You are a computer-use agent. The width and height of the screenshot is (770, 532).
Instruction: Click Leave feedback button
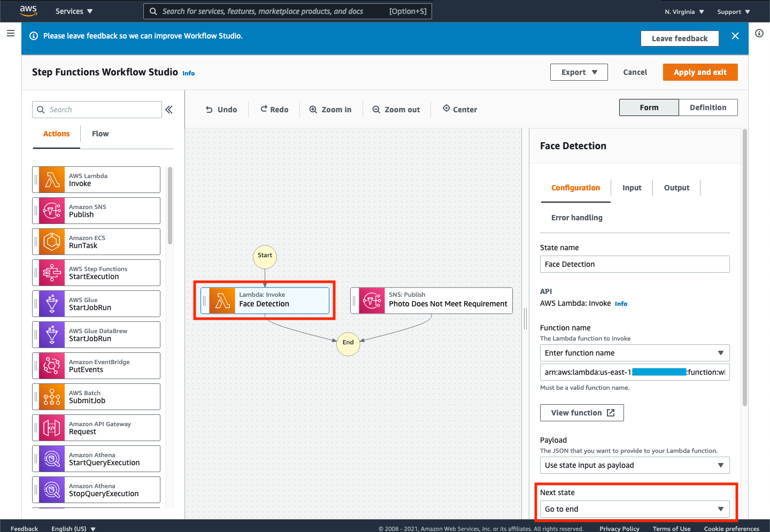click(680, 38)
